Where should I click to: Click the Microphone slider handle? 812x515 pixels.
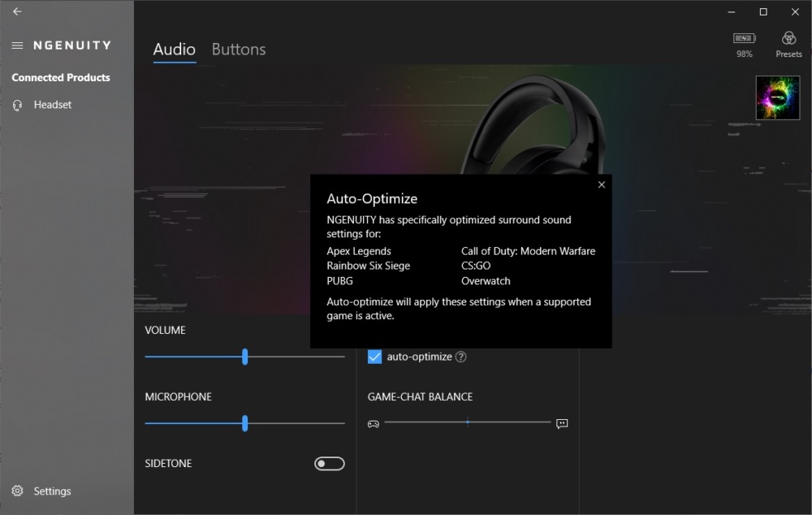point(245,423)
